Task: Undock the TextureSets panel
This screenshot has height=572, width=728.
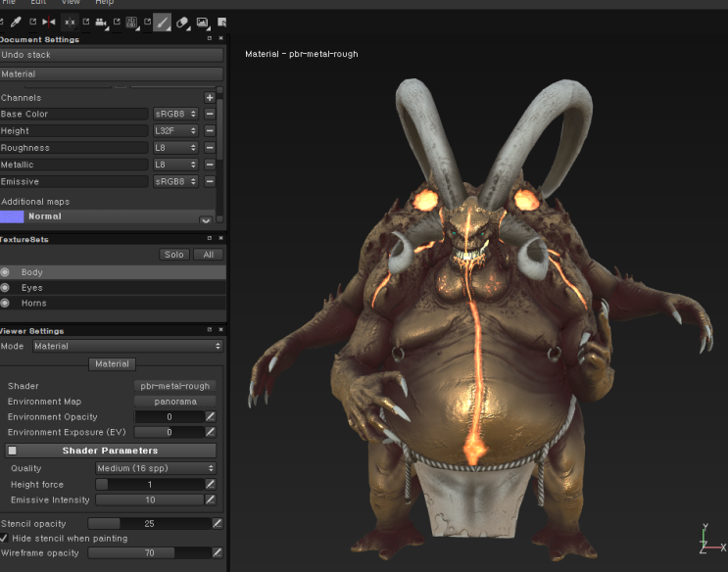Action: (x=210, y=238)
